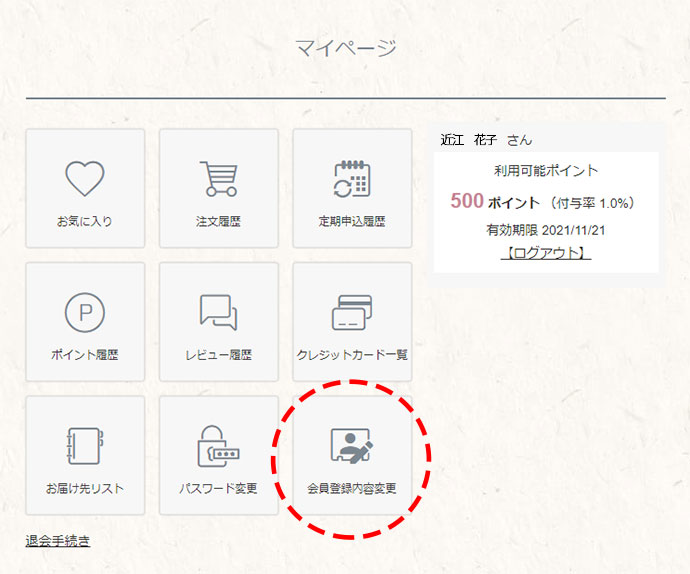Open the 定期申込履歴 label text
Screen dimensions: 690x574
351,221
